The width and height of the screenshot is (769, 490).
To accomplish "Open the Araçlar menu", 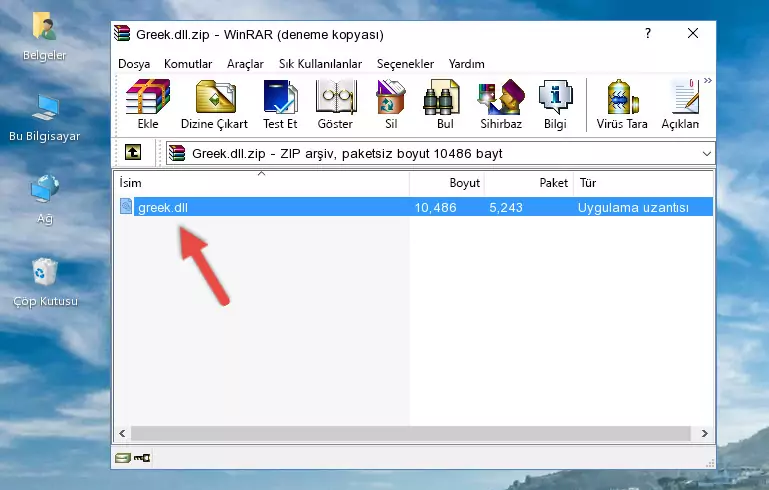I will point(245,64).
